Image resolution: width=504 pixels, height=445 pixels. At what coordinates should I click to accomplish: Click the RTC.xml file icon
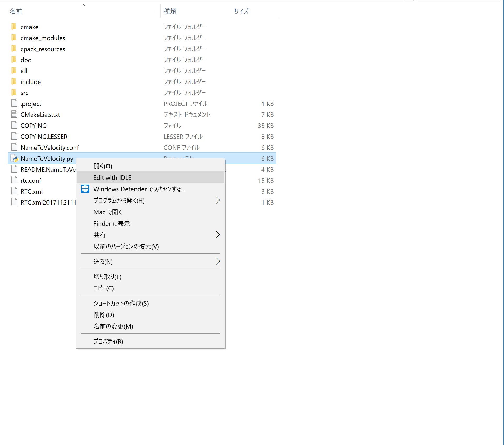tap(14, 191)
